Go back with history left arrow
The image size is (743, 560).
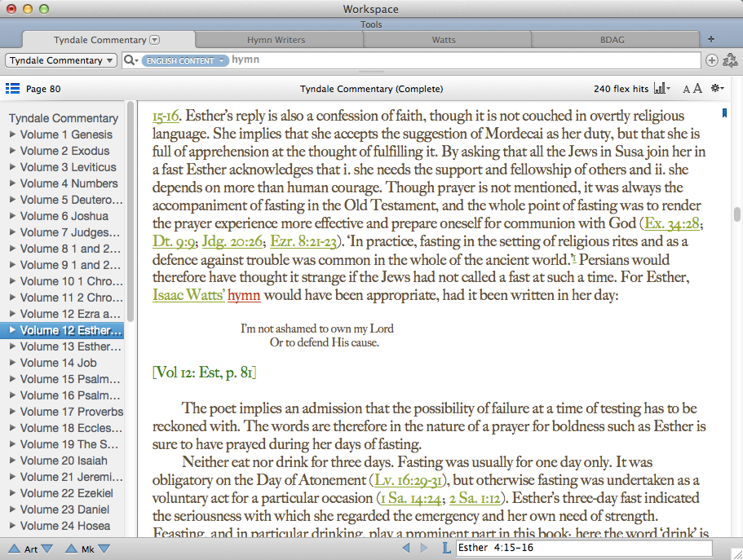tap(406, 548)
